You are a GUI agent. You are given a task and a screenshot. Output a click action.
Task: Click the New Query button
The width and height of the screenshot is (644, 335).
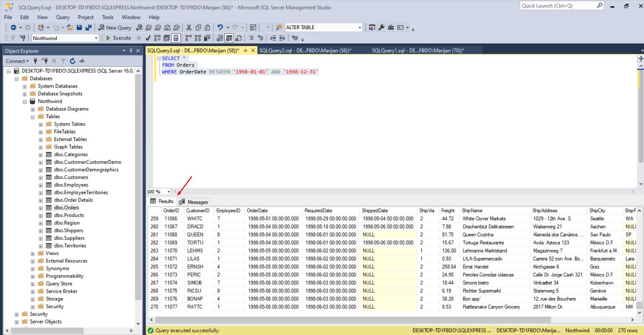pyautogui.click(x=115, y=28)
